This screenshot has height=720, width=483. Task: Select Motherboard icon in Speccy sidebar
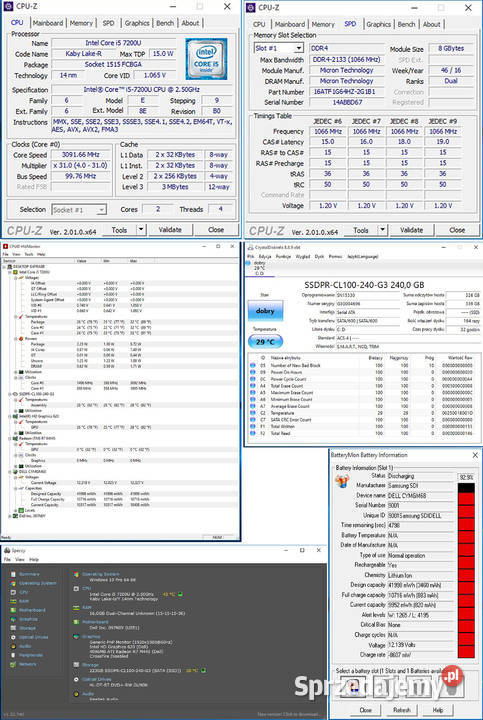pyautogui.click(x=13, y=610)
